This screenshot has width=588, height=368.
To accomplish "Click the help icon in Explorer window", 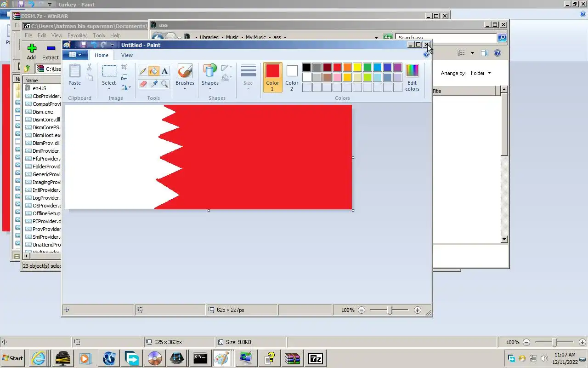I will pos(497,53).
